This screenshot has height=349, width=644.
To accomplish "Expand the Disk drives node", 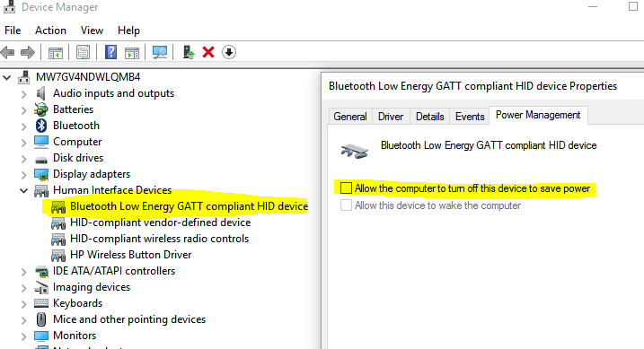I will pyautogui.click(x=24, y=159).
